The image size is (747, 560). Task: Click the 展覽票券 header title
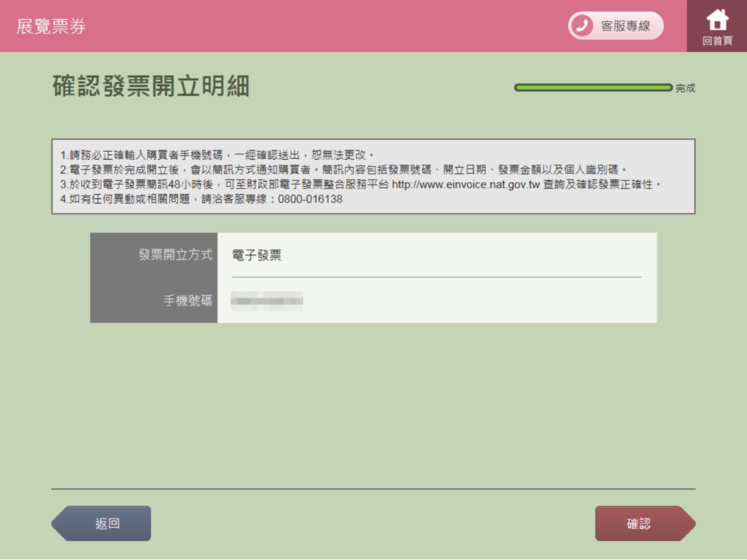tap(51, 26)
